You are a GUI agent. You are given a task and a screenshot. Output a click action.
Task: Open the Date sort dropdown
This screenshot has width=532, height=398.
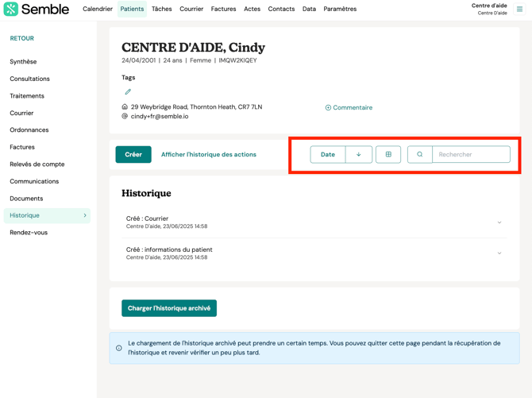click(x=328, y=155)
